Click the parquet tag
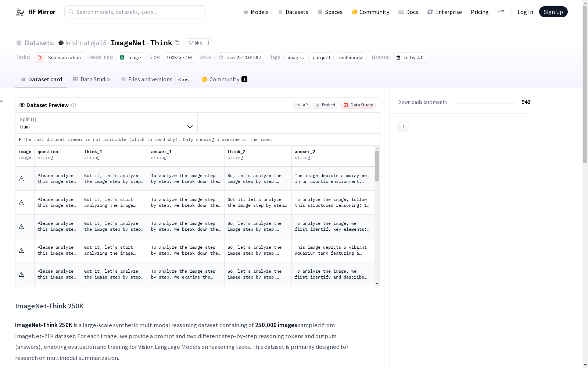 tap(322, 57)
